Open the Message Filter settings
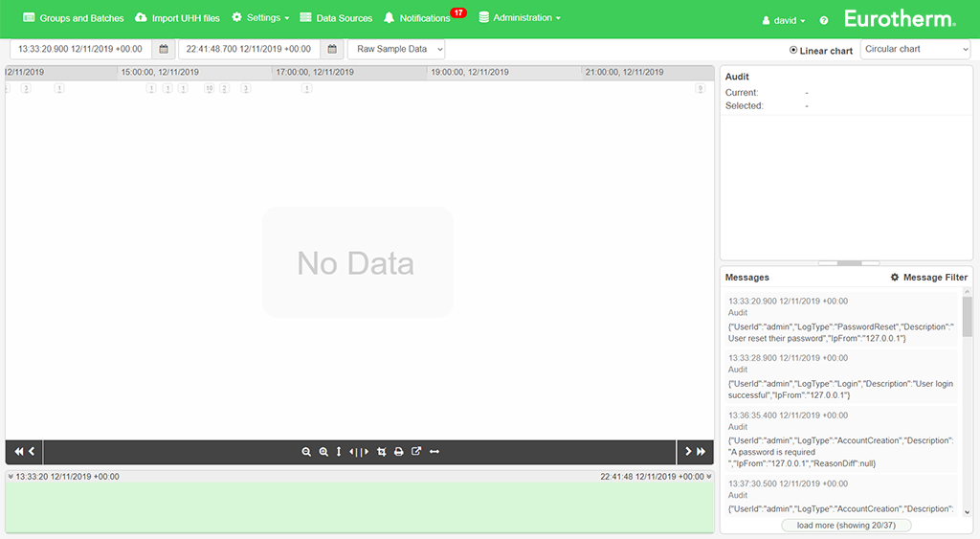 click(928, 277)
